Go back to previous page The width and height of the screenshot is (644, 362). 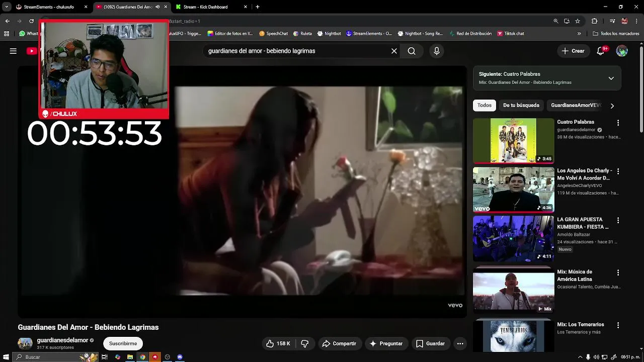tap(7, 21)
